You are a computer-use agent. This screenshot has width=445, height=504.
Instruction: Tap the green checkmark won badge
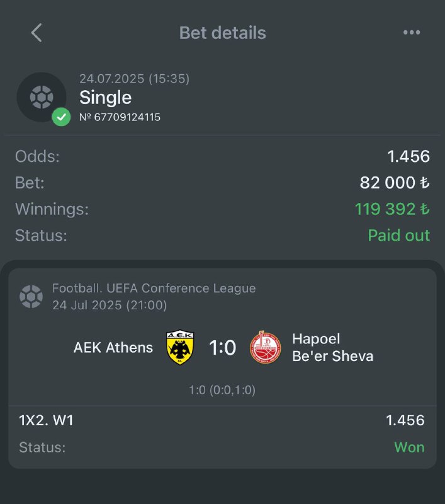[61, 117]
